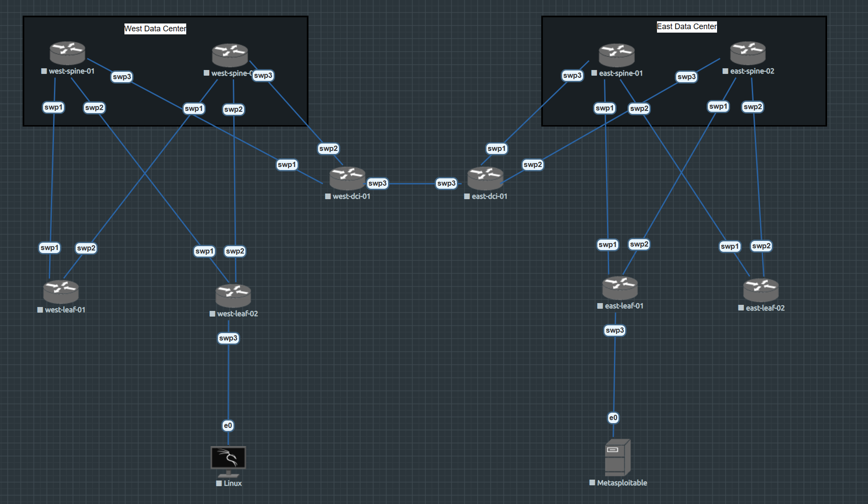Image resolution: width=868 pixels, height=504 pixels.
Task: Select the west-spine-01 router icon
Action: point(67,53)
